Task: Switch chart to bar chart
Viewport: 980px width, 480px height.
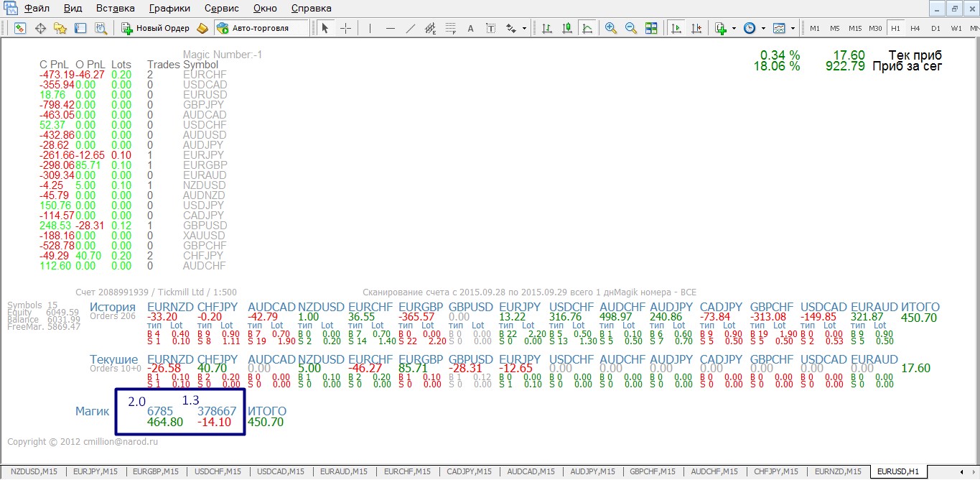Action: [547, 28]
